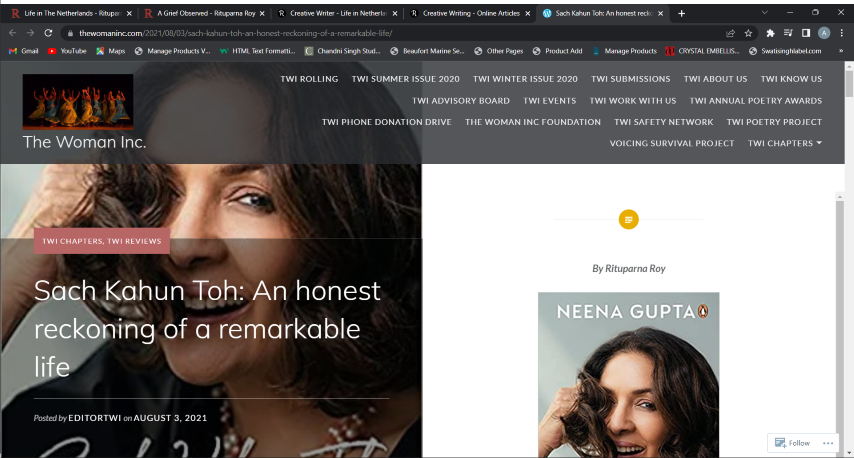Open TWI PHONE DONATION DRIVE menu item
Screen dimensions: 854x458
387,122
